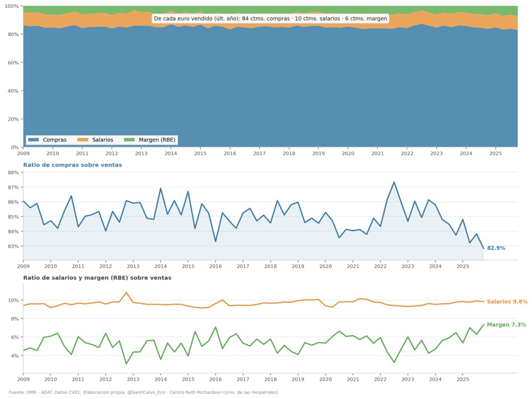Image resolution: width=532 pixels, height=399 pixels.
Task: Click the 82.9% end-of-line label
Action: (496, 248)
